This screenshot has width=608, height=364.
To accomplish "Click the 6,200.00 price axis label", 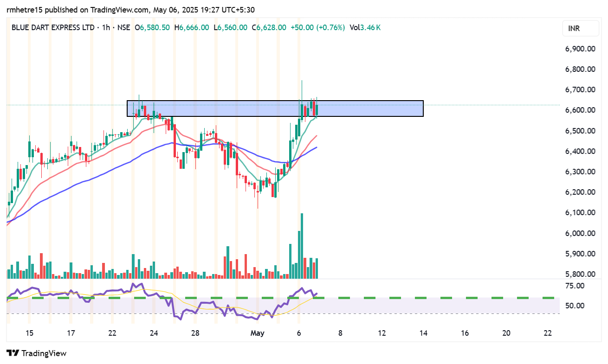I will 580,192.
